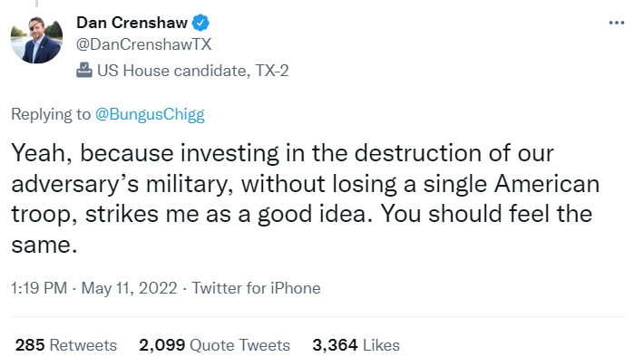Click the Dan Crenshaw display name
Image resolution: width=644 pixels, height=357 pixels.
pyautogui.click(x=132, y=23)
